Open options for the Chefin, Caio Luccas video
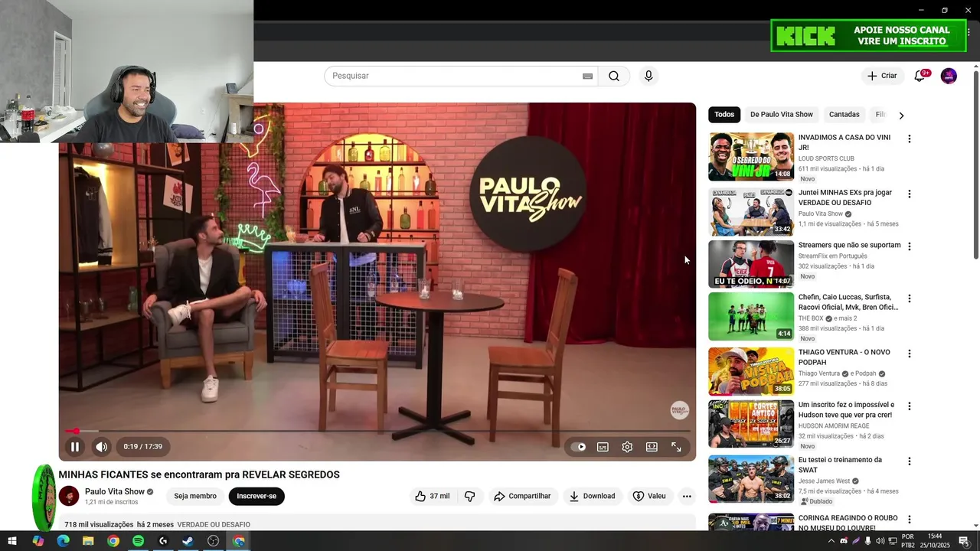The height and width of the screenshot is (551, 980). pyautogui.click(x=910, y=298)
